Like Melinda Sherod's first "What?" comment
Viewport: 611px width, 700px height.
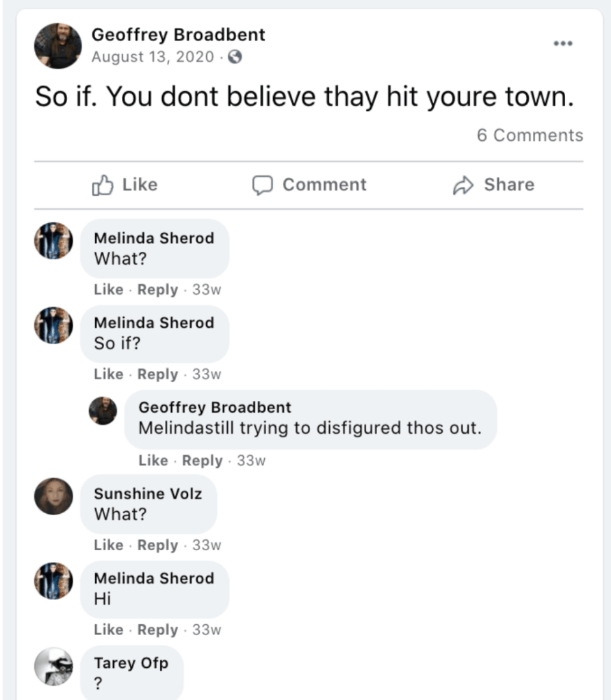tap(108, 289)
